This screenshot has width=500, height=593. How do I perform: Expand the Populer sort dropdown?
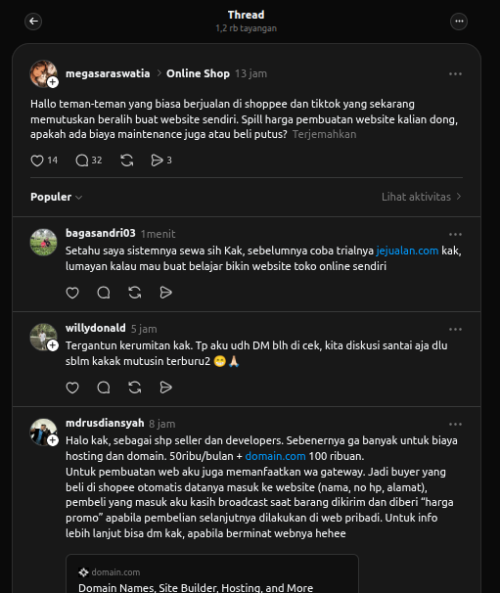click(56, 197)
